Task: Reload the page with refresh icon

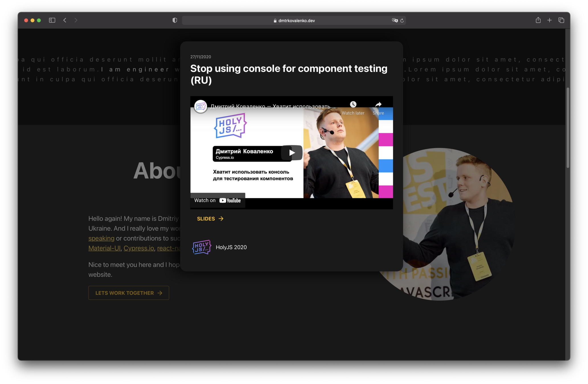Action: [x=402, y=20]
